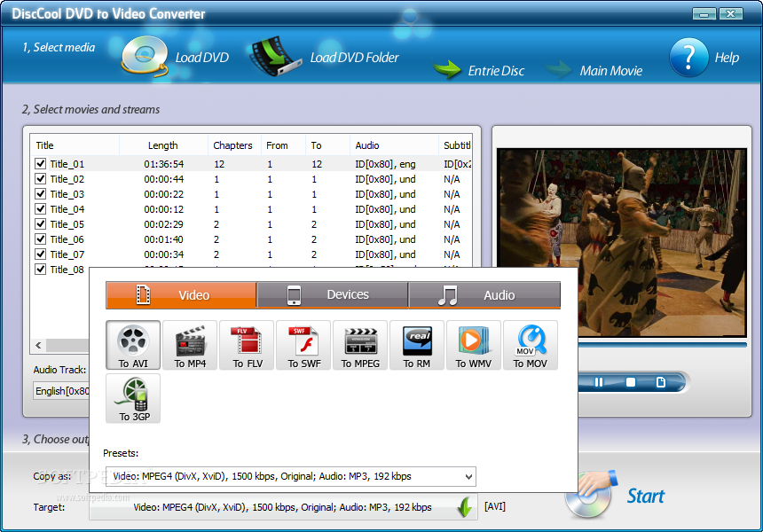This screenshot has height=532, width=763.
Task: Select the To RM format
Action: [x=417, y=345]
